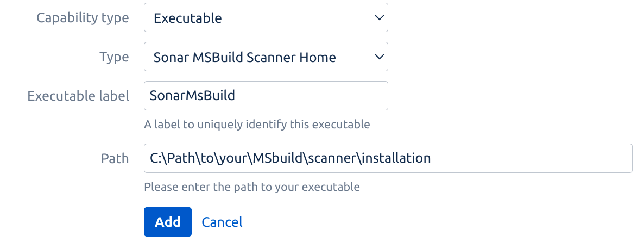Click the "Type" field label

[114, 57]
